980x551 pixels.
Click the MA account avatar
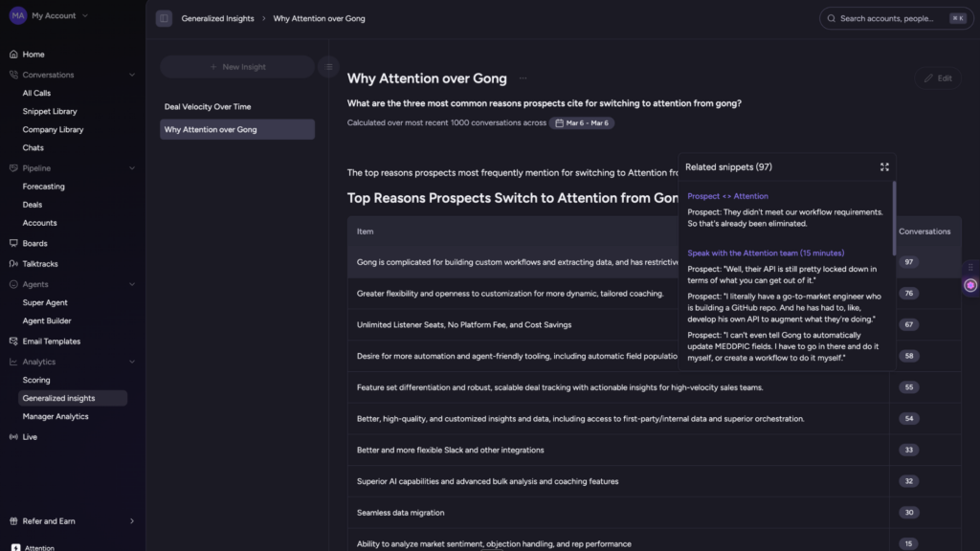tap(18, 15)
